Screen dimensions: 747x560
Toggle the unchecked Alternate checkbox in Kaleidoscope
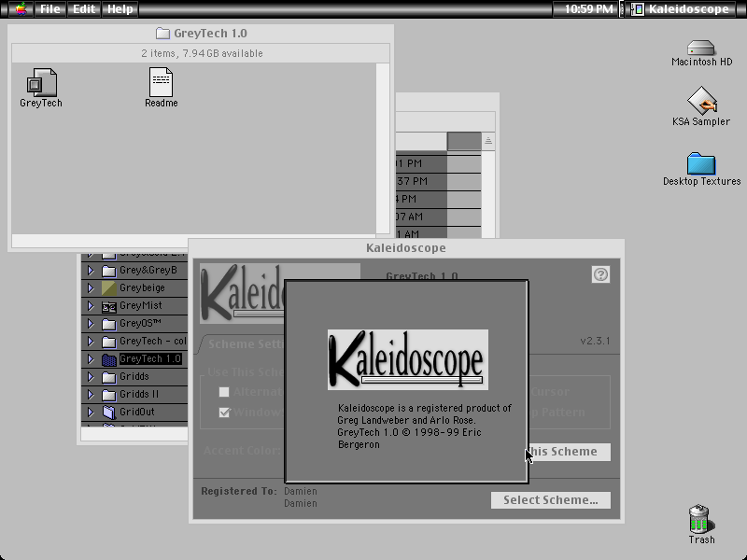tap(224, 392)
